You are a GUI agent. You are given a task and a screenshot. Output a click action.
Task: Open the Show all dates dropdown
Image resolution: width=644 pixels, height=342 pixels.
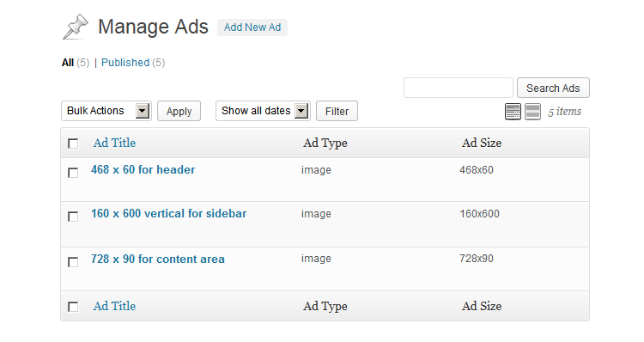263,111
